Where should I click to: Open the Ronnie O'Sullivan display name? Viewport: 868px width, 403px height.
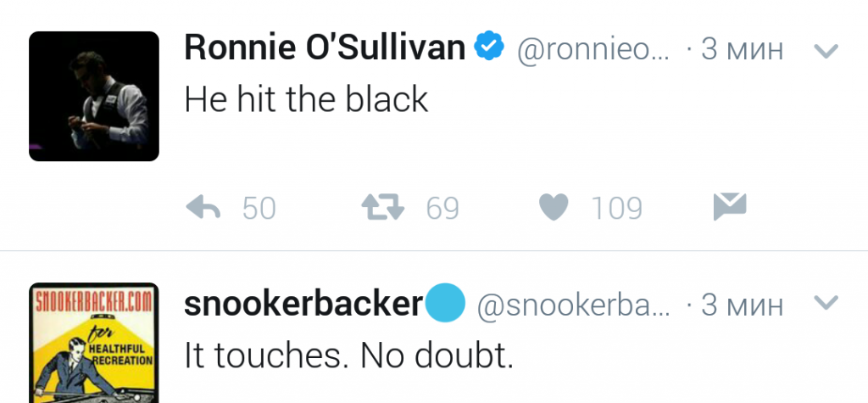(x=325, y=49)
